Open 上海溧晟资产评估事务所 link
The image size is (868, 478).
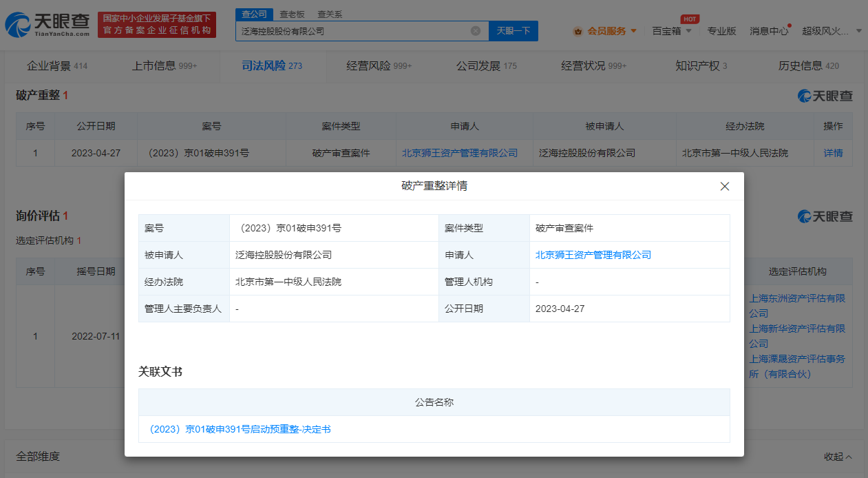797,366
